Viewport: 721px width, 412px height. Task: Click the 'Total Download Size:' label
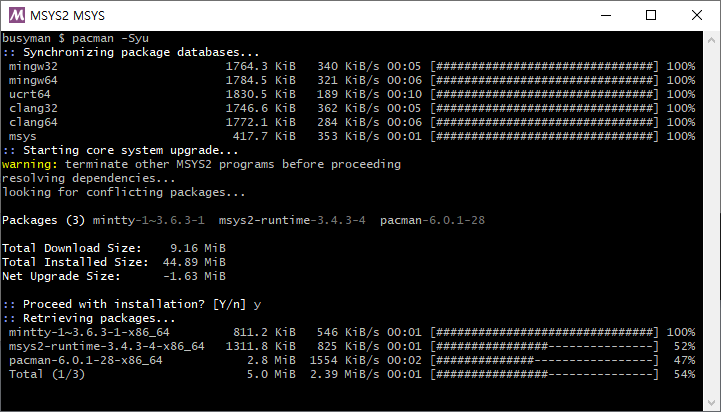click(72, 248)
